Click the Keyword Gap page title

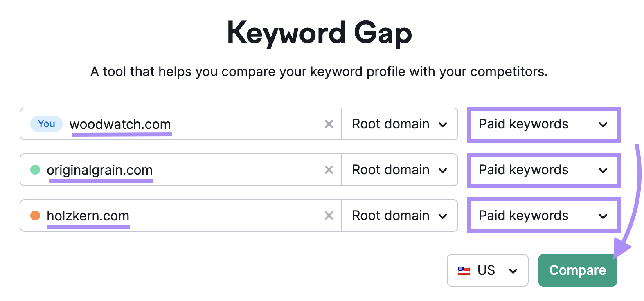(x=320, y=33)
